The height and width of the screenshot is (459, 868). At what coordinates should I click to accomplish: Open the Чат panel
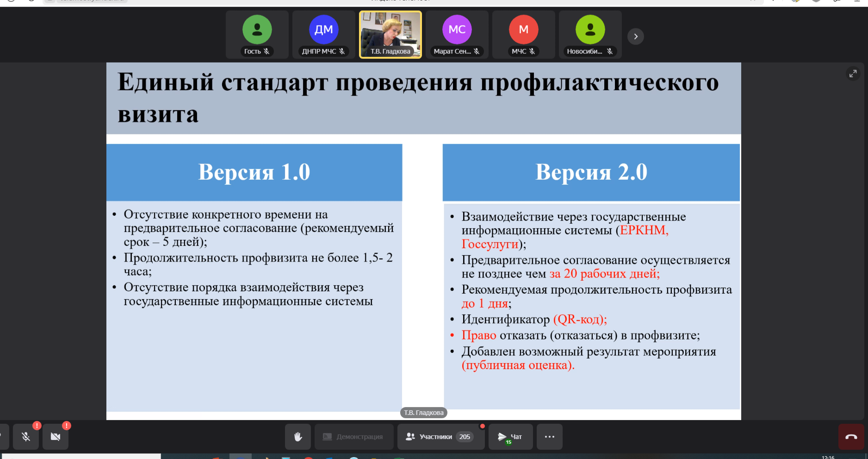511,437
